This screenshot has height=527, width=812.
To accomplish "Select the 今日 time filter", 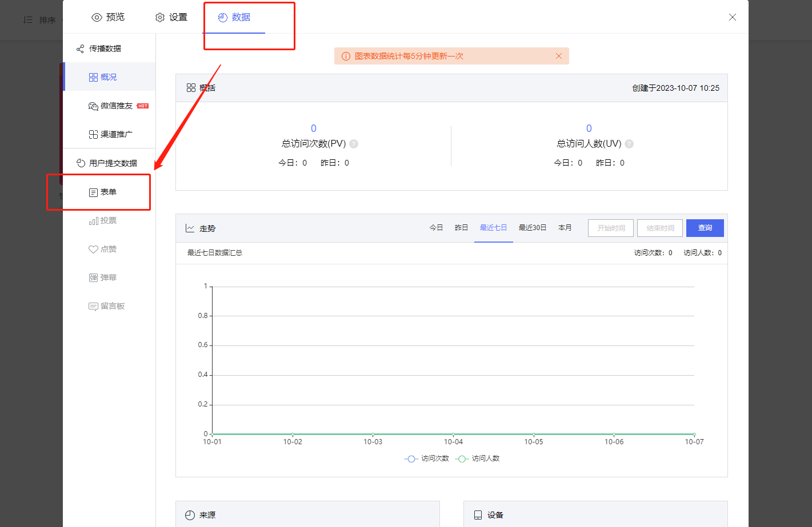I will click(436, 228).
